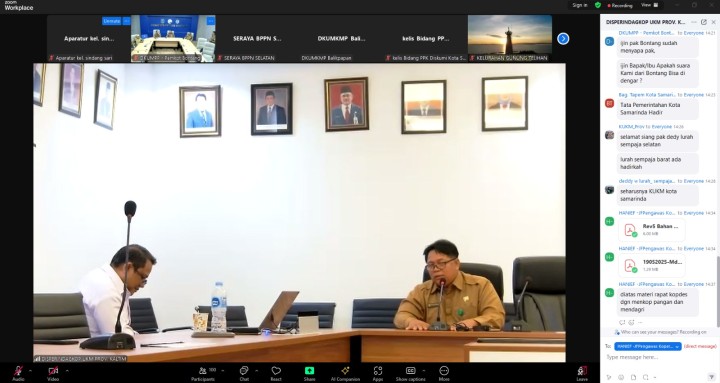
Task: Pop out the chat panel
Action: [x=703, y=22]
